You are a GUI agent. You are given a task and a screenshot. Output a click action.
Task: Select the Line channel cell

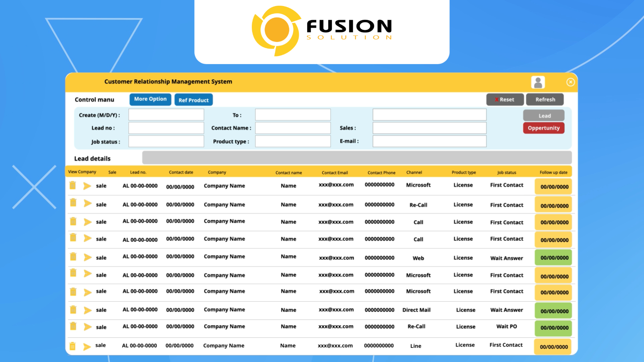coord(416,346)
